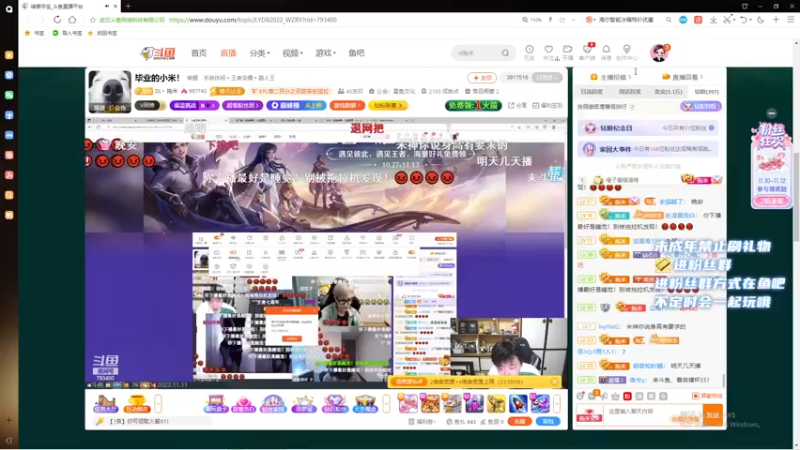Open the yellow 钻粉联赛 pill
The height and width of the screenshot is (450, 800).
click(388, 105)
